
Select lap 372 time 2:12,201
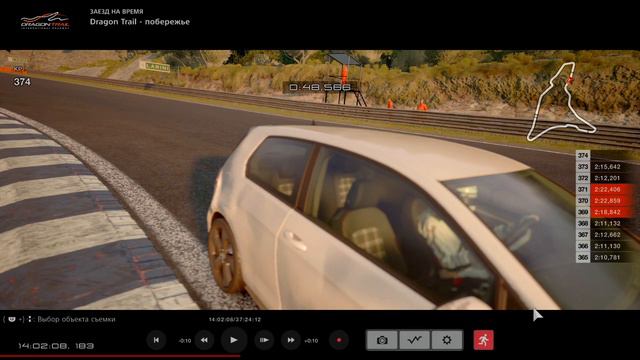[606, 178]
